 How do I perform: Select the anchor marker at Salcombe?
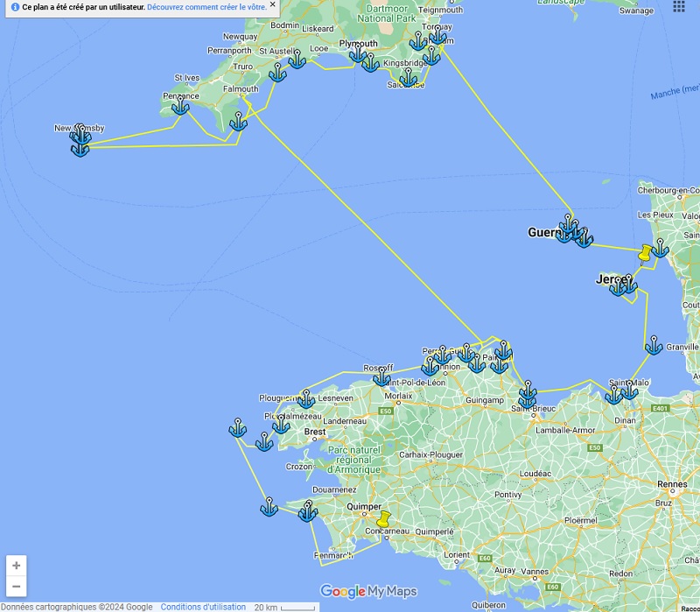point(408,78)
